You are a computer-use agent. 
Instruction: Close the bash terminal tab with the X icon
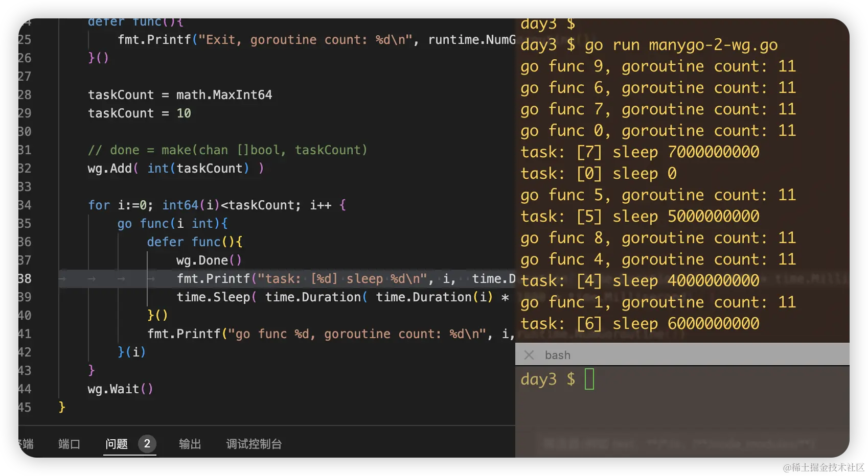tap(529, 355)
